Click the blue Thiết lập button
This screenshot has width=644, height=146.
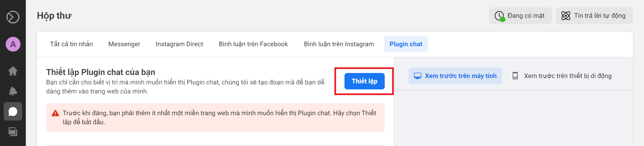click(364, 81)
